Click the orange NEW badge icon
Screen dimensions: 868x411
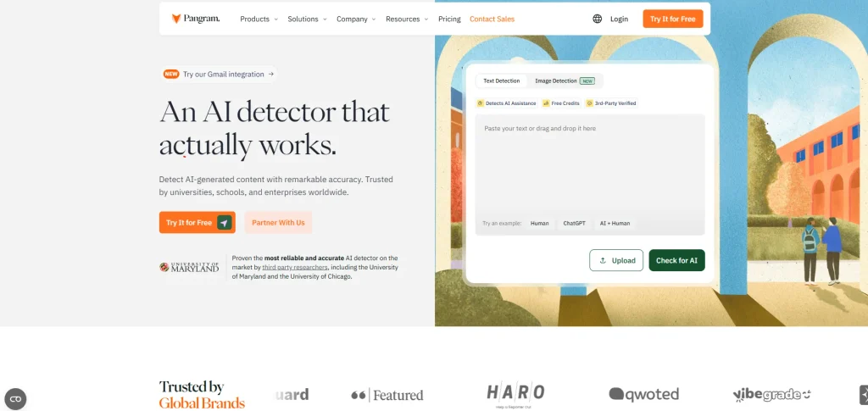pyautogui.click(x=171, y=74)
